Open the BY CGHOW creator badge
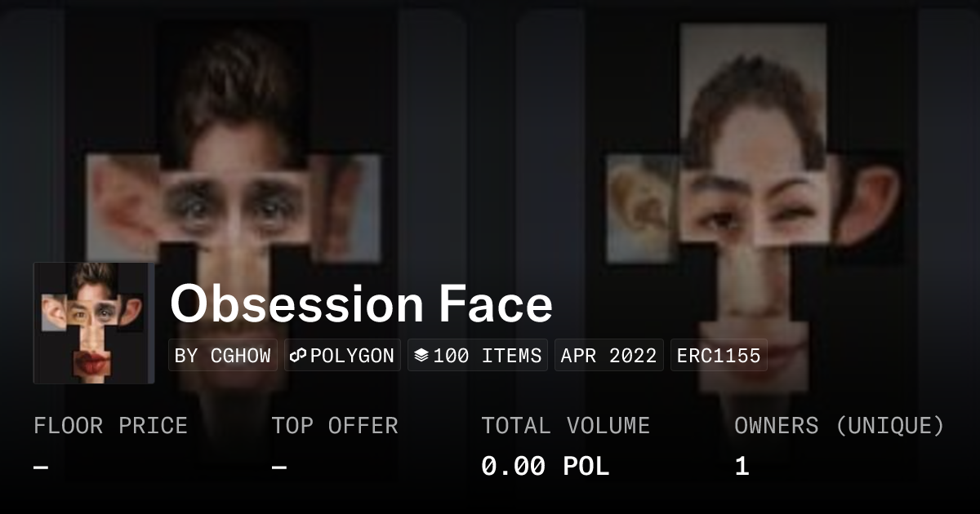Screen dimensions: 980x514 [223, 356]
